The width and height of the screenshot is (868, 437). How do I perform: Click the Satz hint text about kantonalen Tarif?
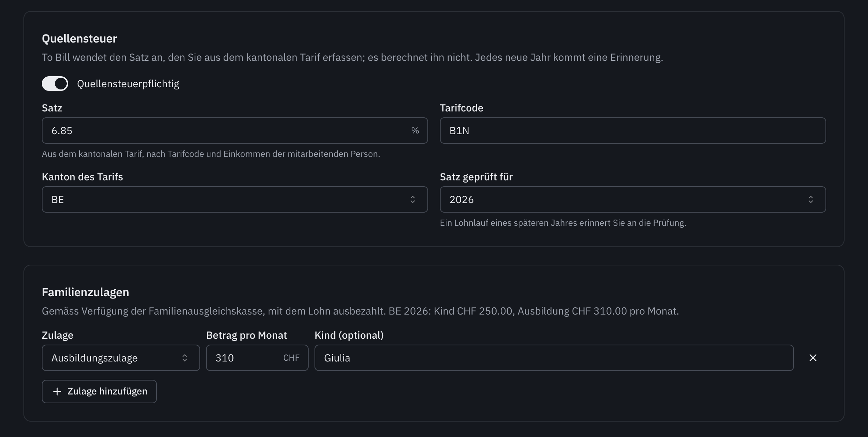coord(211,154)
